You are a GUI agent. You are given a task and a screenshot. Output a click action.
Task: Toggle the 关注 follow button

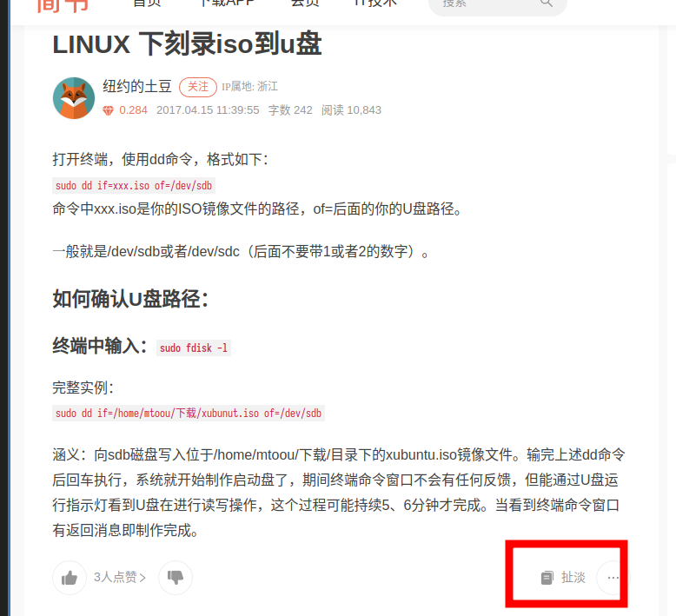(198, 87)
